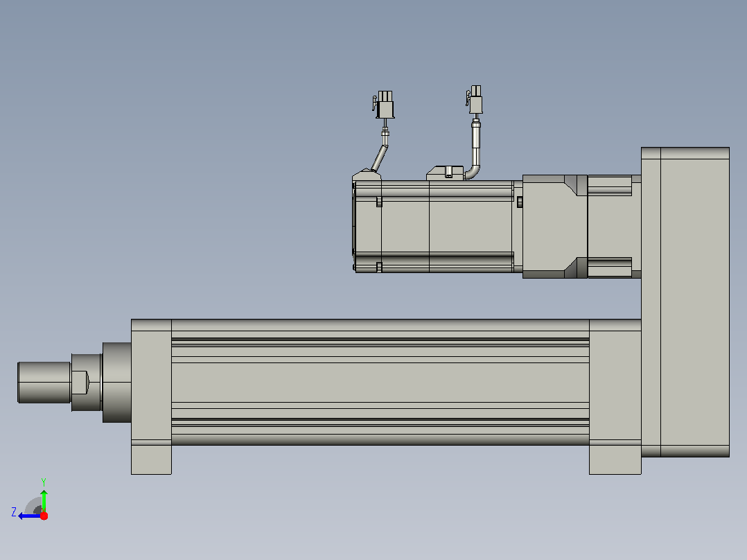747x560 pixels.
Task: Click the green Y axis arrow
Action: click(x=44, y=500)
